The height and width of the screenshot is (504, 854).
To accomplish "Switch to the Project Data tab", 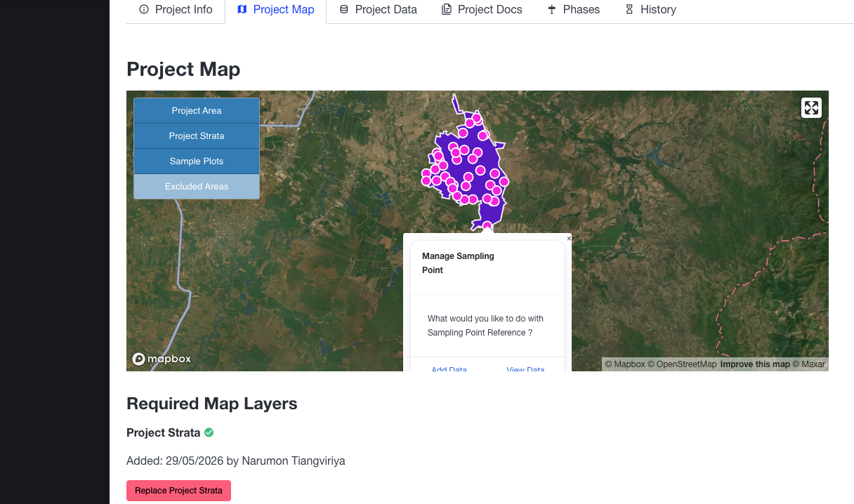I will (378, 10).
